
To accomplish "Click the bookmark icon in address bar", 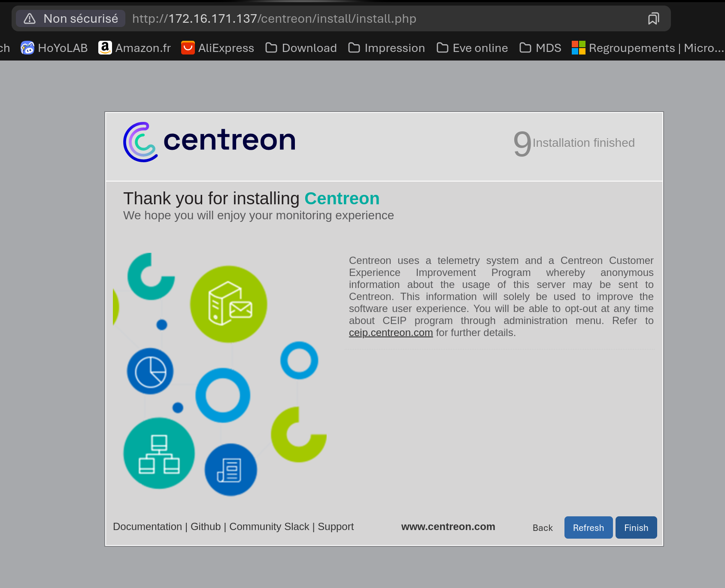I will click(x=653, y=18).
